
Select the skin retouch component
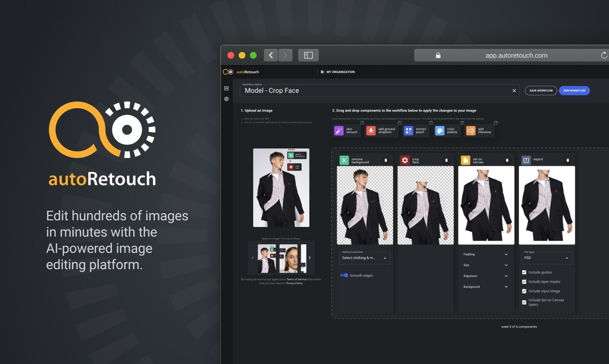346,130
